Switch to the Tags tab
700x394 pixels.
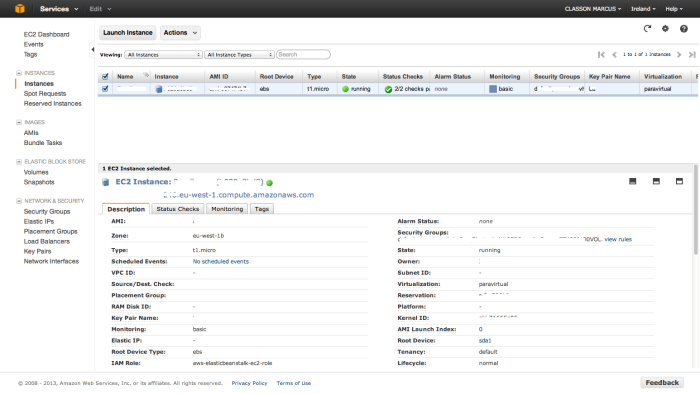click(x=262, y=209)
